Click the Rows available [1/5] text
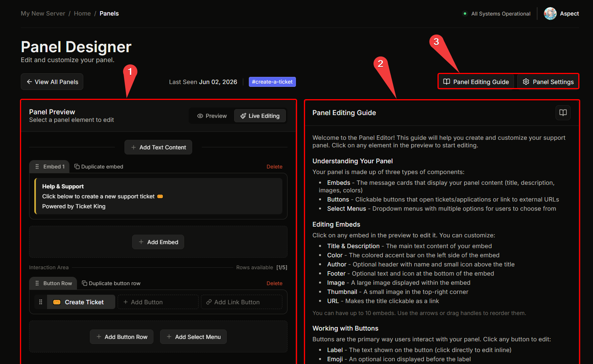The width and height of the screenshot is (593, 364). click(x=262, y=267)
